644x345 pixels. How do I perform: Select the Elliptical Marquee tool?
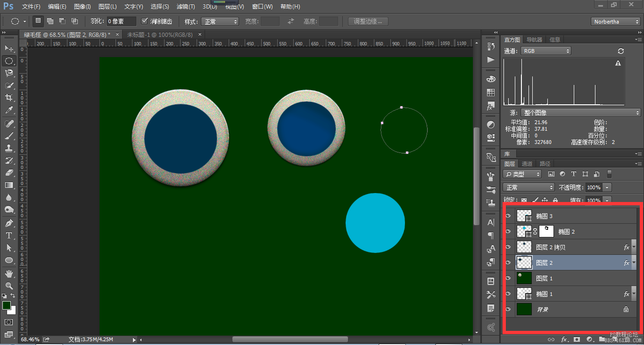(x=9, y=61)
